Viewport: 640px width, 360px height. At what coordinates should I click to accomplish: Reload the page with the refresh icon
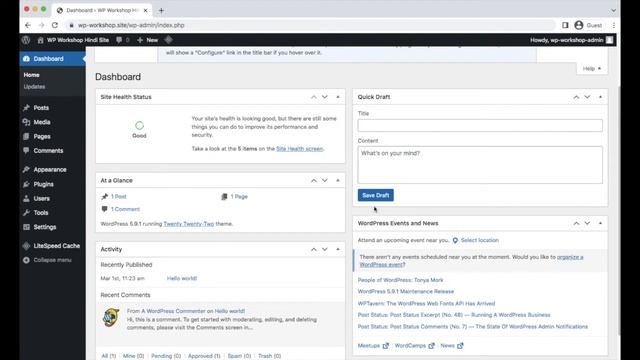[x=55, y=25]
